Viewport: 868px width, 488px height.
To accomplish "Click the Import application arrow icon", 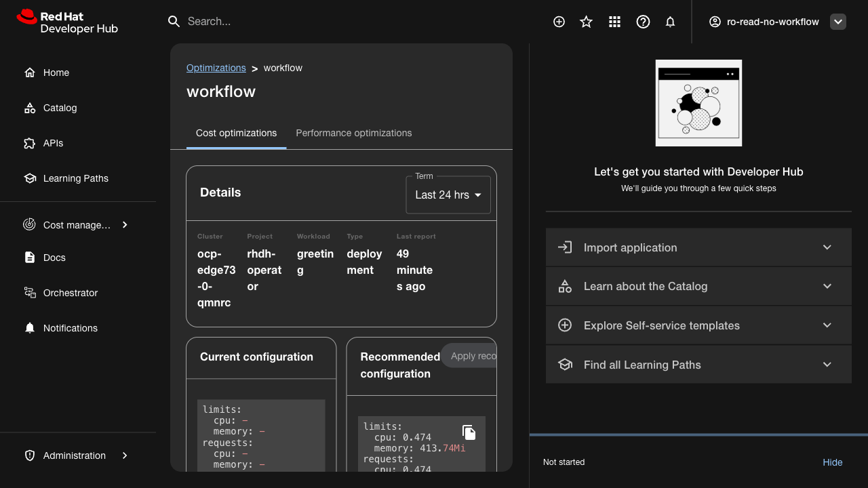I will (x=565, y=247).
